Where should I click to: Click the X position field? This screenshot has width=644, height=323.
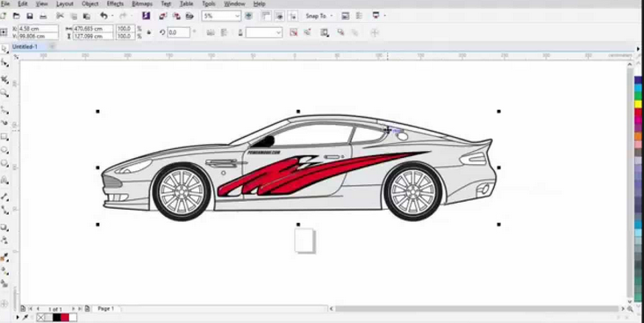[x=38, y=29]
